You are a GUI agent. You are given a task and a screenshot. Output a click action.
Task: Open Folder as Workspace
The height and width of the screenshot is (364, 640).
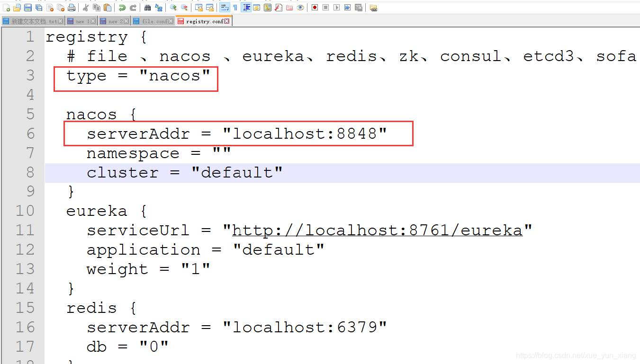[289, 8]
